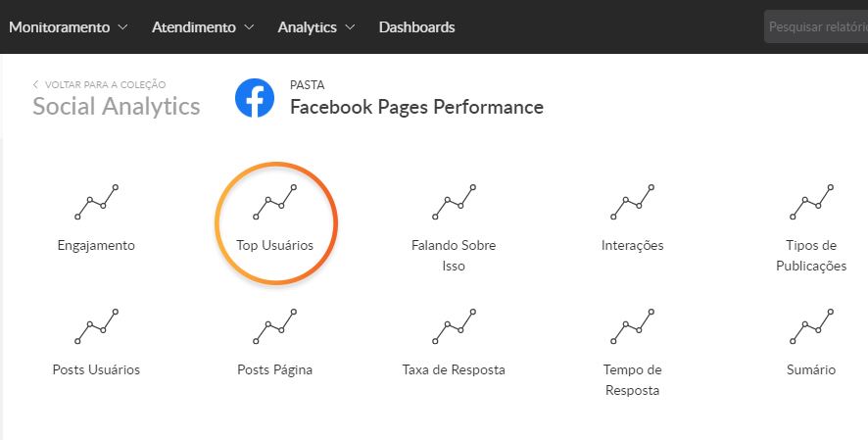Screen dimensions: 868x440
Task: Open the Engajamento report chart icon
Action: 96,202
